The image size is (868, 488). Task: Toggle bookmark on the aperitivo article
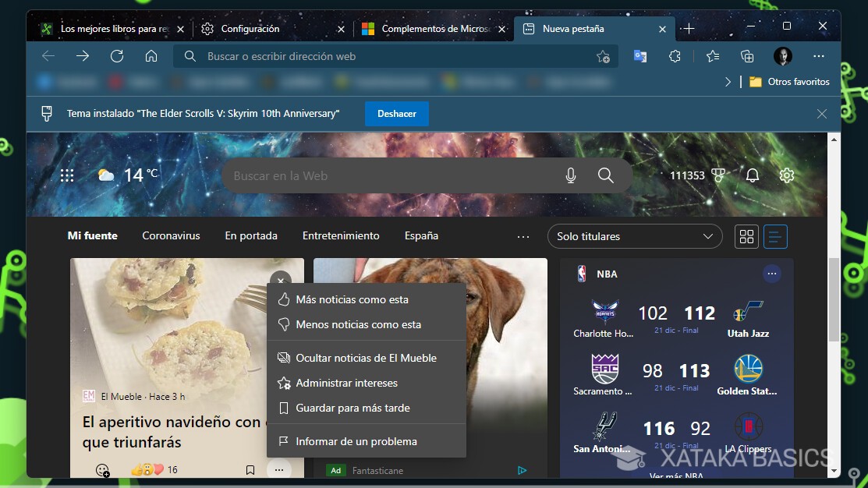pyautogui.click(x=250, y=469)
